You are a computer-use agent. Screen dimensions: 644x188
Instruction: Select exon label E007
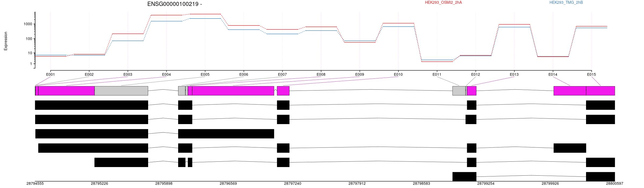[x=282, y=74]
